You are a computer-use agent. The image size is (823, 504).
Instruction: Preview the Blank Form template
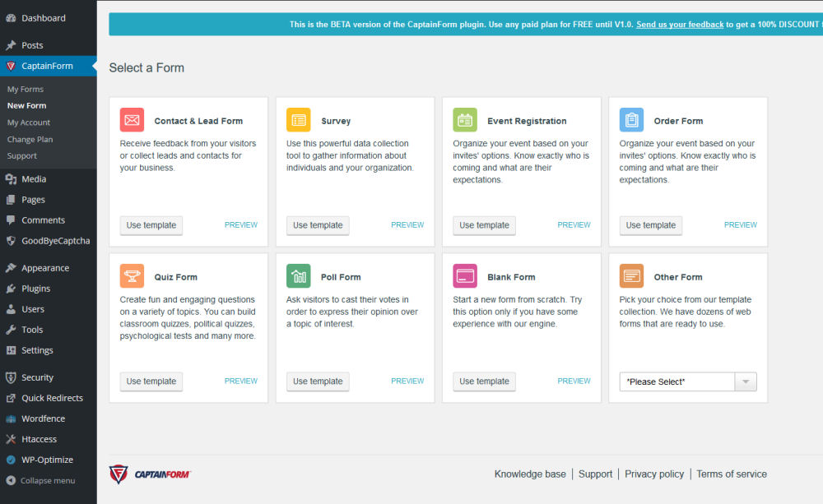[574, 381]
